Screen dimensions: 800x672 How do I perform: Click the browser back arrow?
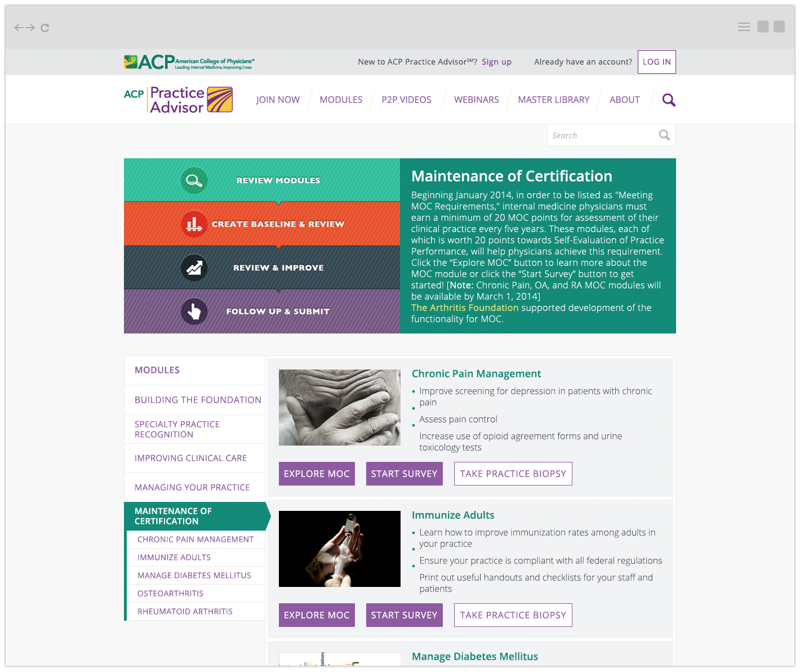[x=19, y=28]
